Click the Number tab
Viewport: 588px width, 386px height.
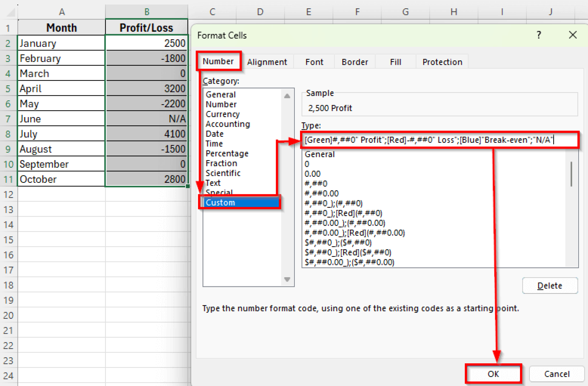tap(218, 61)
